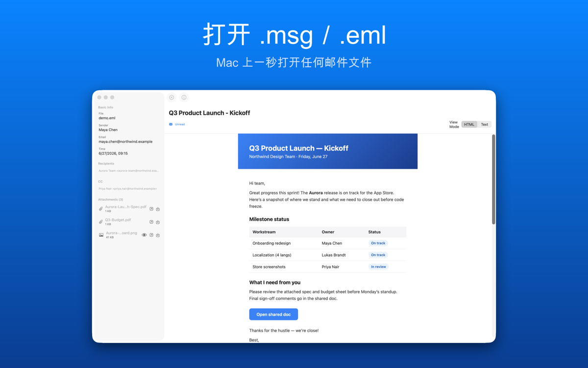Click the address maya.chen@northwind.example
Screen dimensions: 588x368
pyautogui.click(x=125, y=141)
